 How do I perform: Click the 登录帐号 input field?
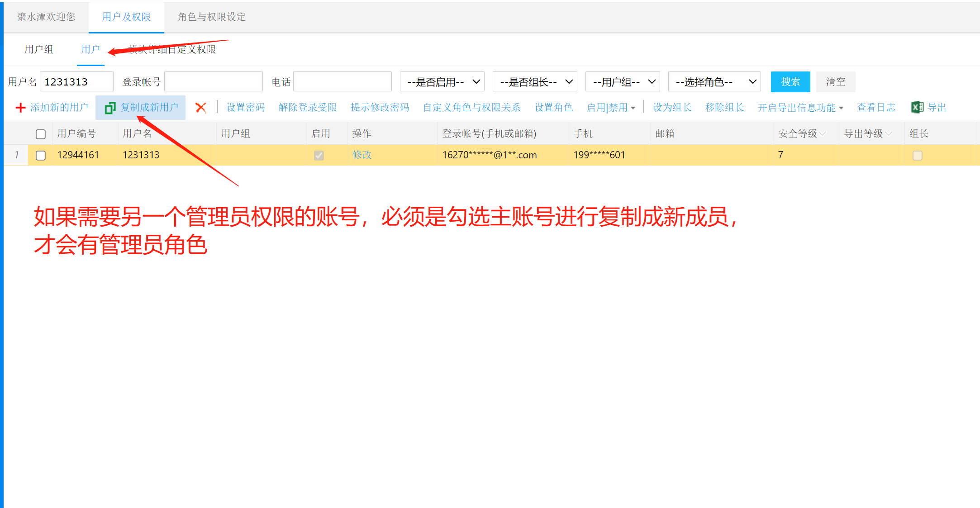213,82
